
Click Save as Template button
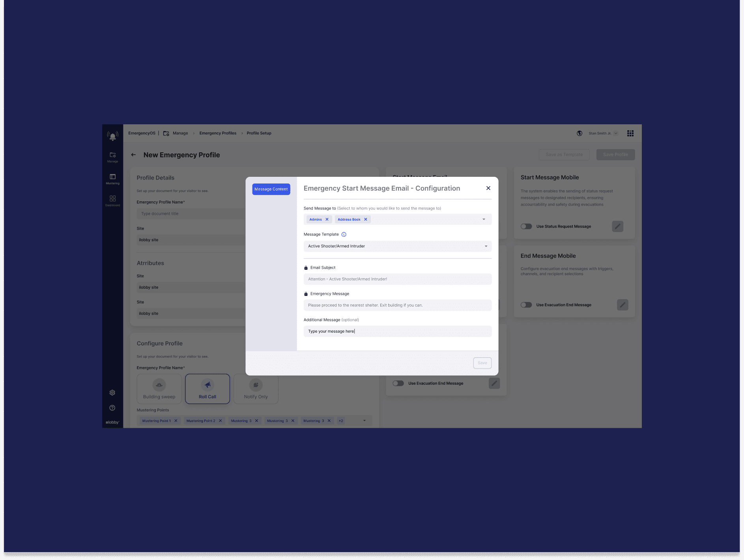564,155
